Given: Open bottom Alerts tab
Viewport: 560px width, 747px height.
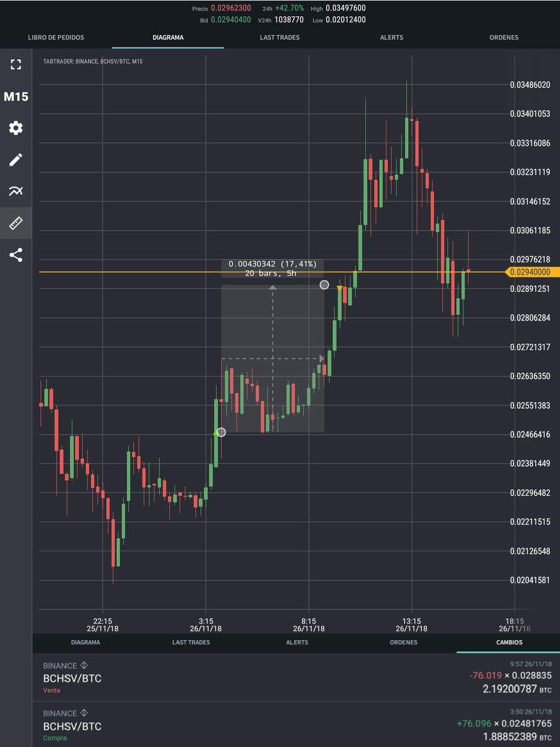Looking at the screenshot, I should [x=297, y=642].
